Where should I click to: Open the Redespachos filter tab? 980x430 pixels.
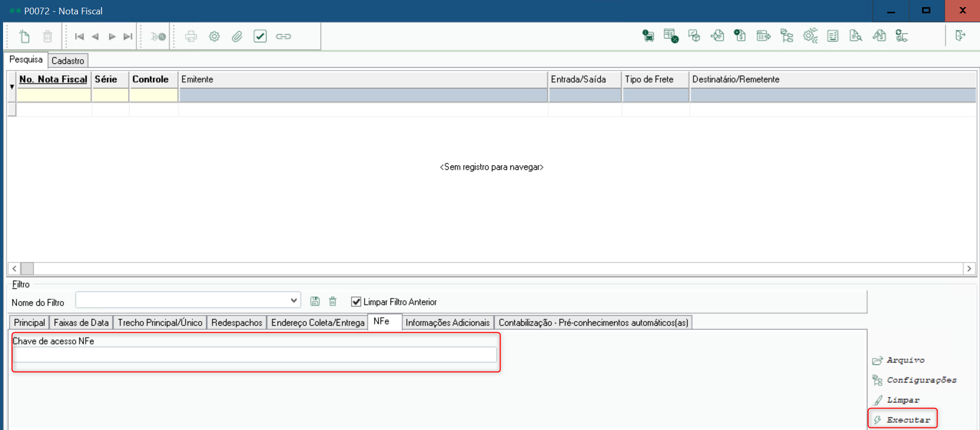tap(237, 322)
